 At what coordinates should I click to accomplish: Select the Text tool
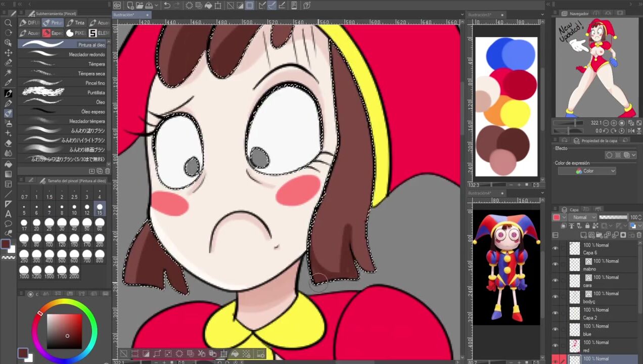point(8,214)
